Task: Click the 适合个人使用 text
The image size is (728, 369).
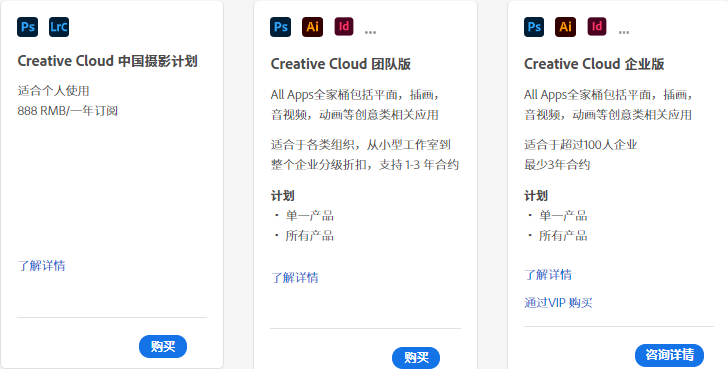Action: 53,91
